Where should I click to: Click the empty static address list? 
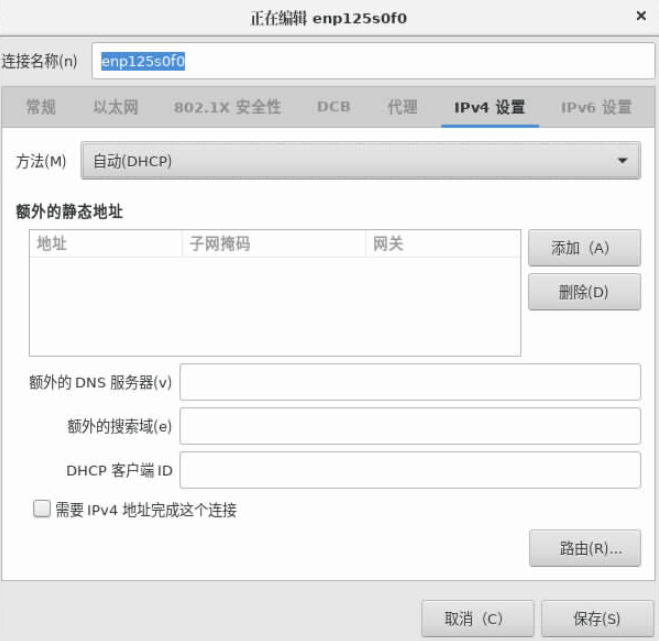point(275,306)
